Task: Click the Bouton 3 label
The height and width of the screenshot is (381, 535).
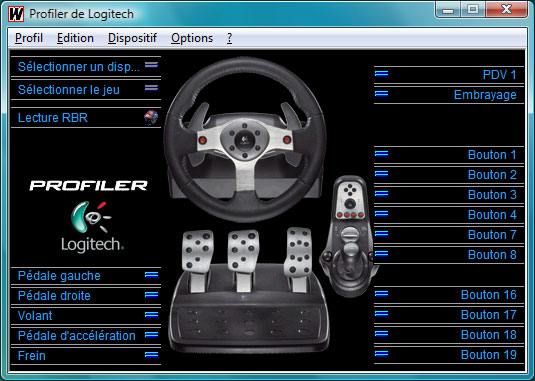Action: pyautogui.click(x=492, y=194)
